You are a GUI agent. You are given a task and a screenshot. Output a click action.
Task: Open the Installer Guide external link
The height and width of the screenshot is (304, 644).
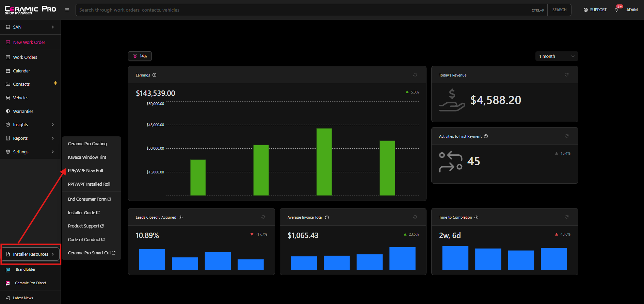coord(84,213)
